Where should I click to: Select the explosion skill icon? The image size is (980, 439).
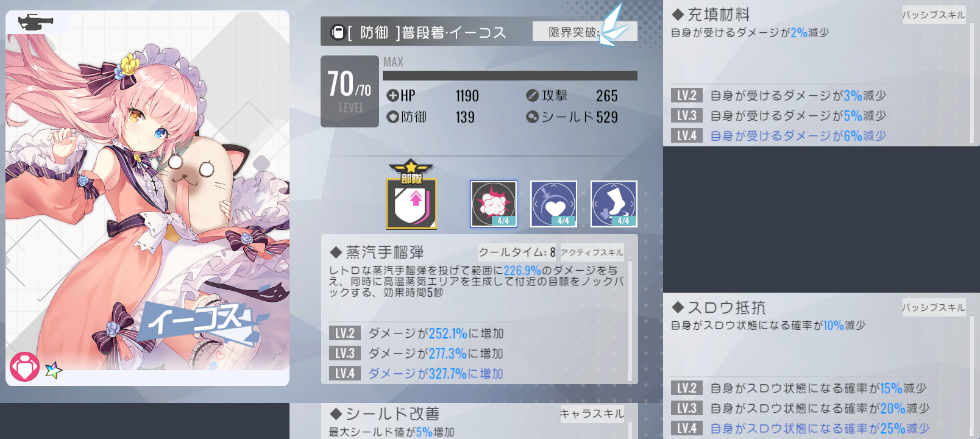pos(494,204)
